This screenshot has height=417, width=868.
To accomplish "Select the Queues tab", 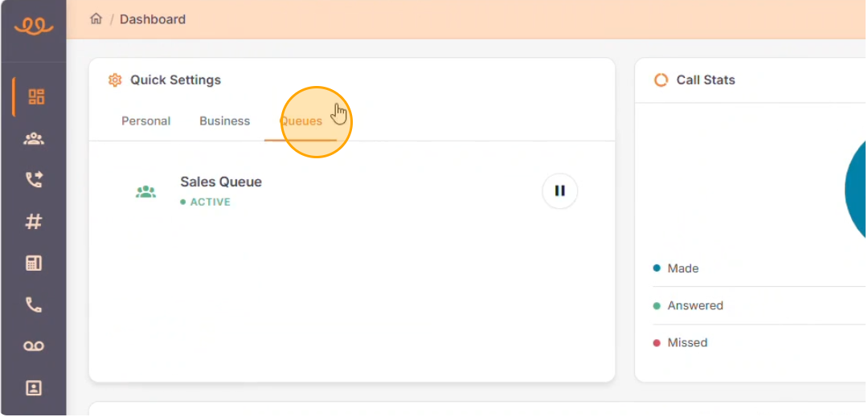I will tap(301, 121).
